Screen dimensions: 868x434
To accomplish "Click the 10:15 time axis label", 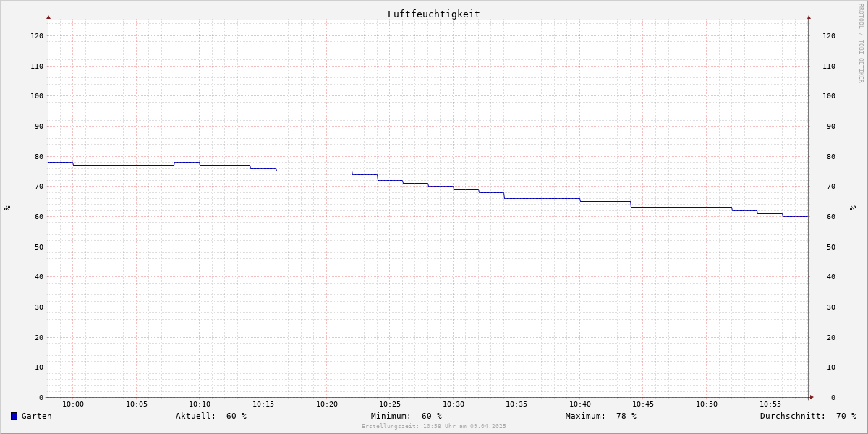I will [x=263, y=404].
